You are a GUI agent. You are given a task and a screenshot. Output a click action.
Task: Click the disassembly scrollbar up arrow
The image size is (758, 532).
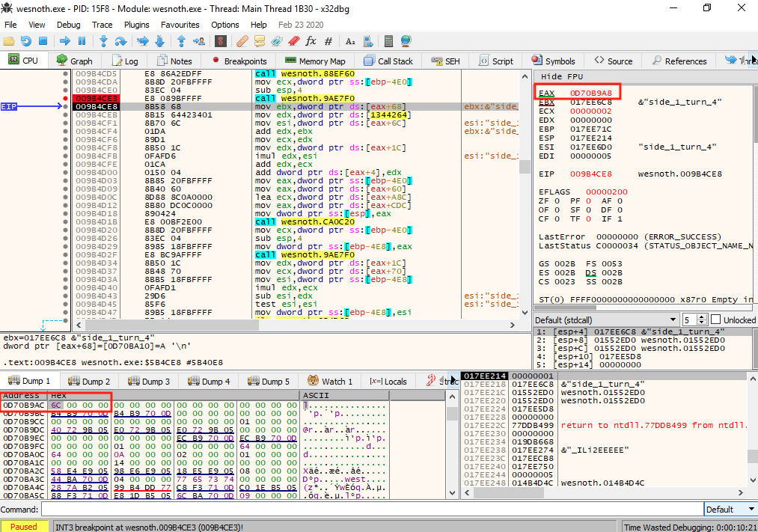(x=525, y=76)
